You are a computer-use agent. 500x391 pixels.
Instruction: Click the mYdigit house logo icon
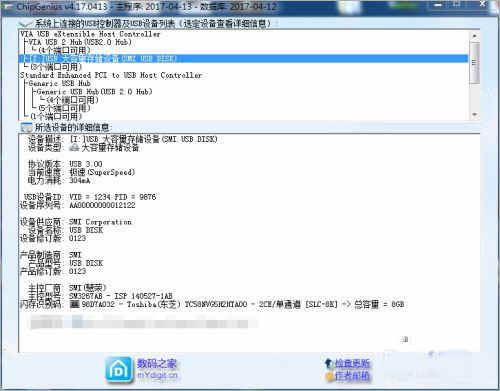point(119,370)
